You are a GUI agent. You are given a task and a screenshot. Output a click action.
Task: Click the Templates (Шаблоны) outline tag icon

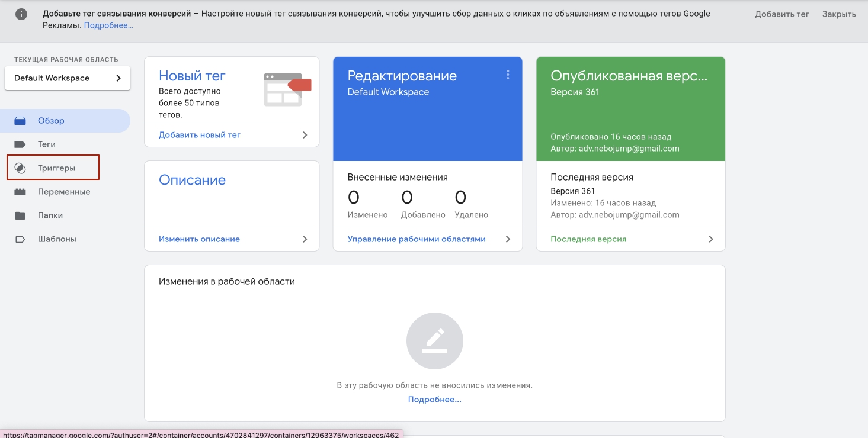[x=20, y=239]
